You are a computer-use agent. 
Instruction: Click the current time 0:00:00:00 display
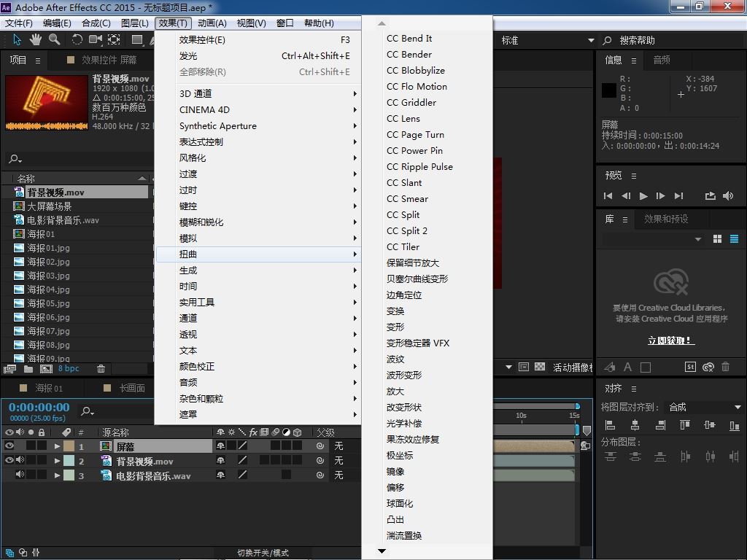[x=39, y=407]
